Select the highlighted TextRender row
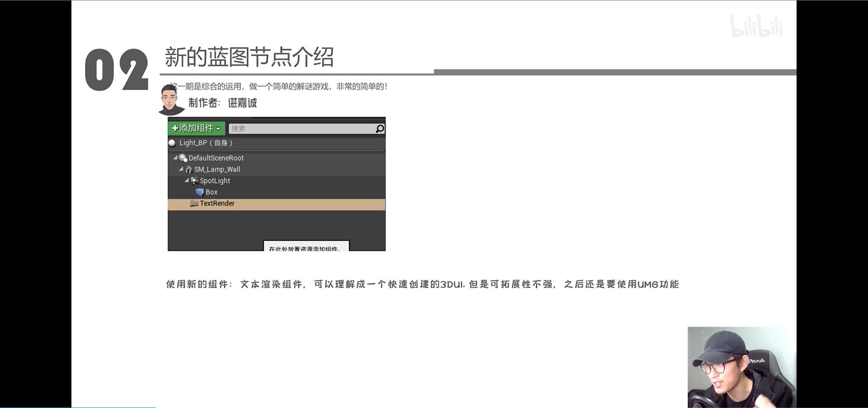 click(x=217, y=204)
